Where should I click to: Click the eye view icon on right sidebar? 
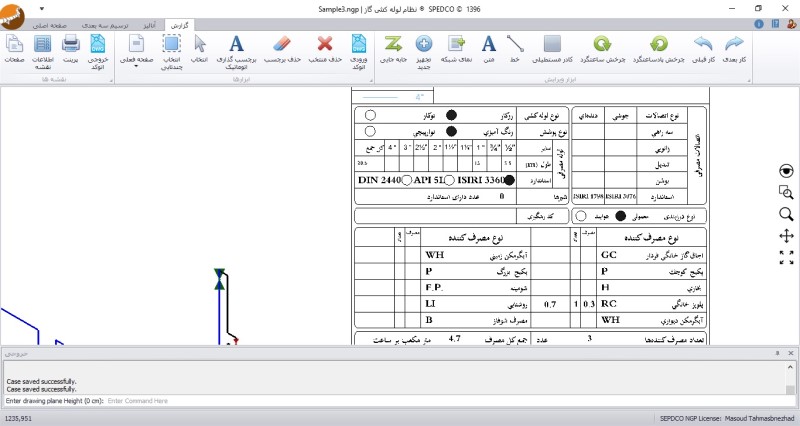(x=786, y=171)
